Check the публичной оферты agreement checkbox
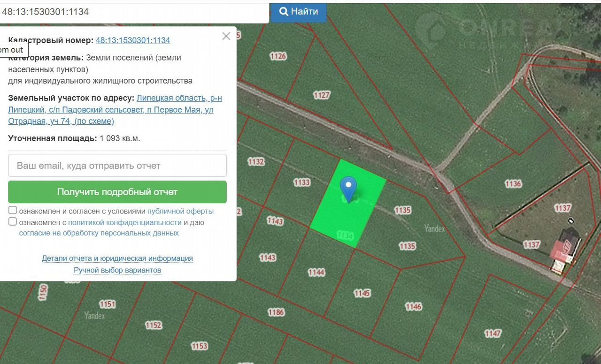 pyautogui.click(x=13, y=211)
